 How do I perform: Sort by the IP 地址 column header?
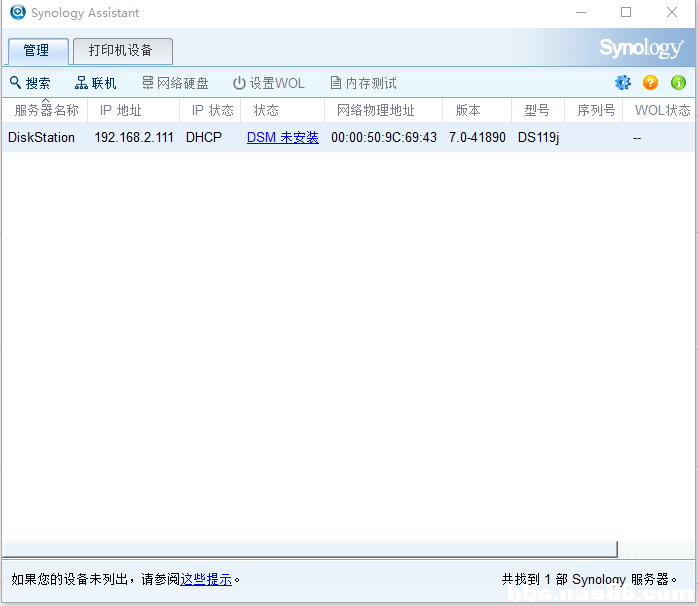tap(134, 110)
